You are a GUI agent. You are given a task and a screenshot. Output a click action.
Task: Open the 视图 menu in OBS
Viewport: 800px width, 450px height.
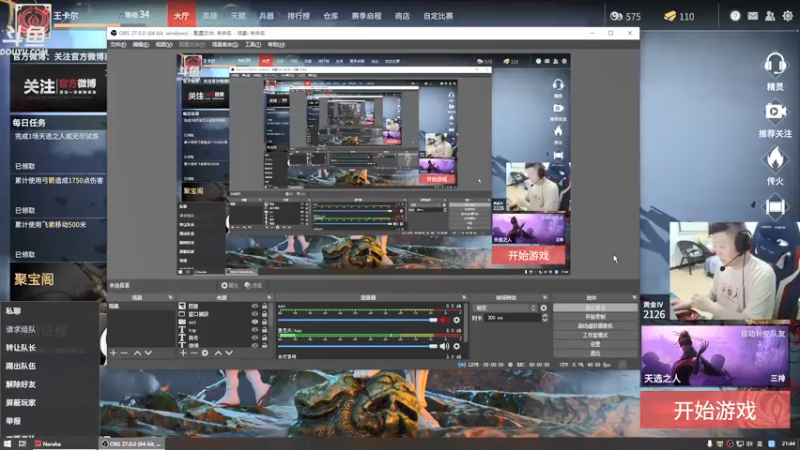click(164, 44)
